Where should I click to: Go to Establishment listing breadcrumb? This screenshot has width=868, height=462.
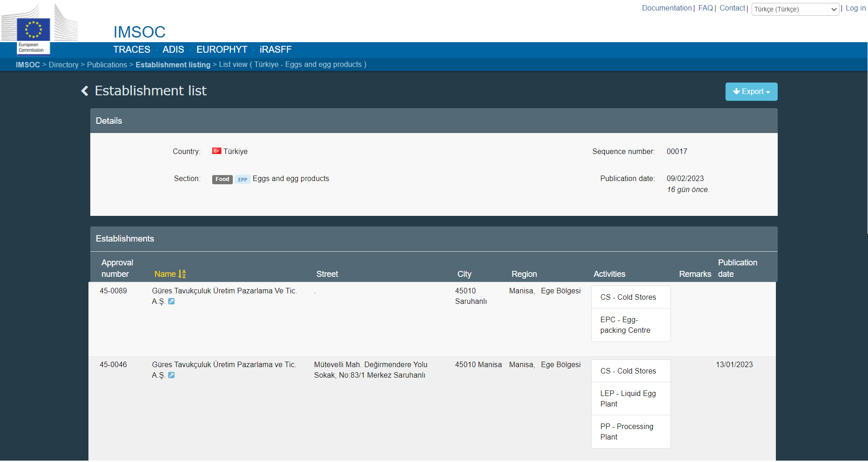click(x=173, y=65)
